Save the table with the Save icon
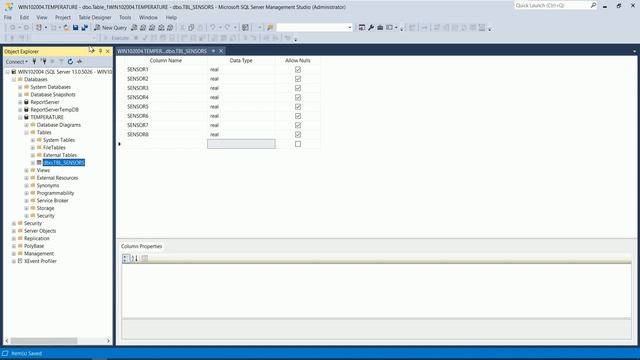Viewport: 640px width, 360px height. point(76,27)
